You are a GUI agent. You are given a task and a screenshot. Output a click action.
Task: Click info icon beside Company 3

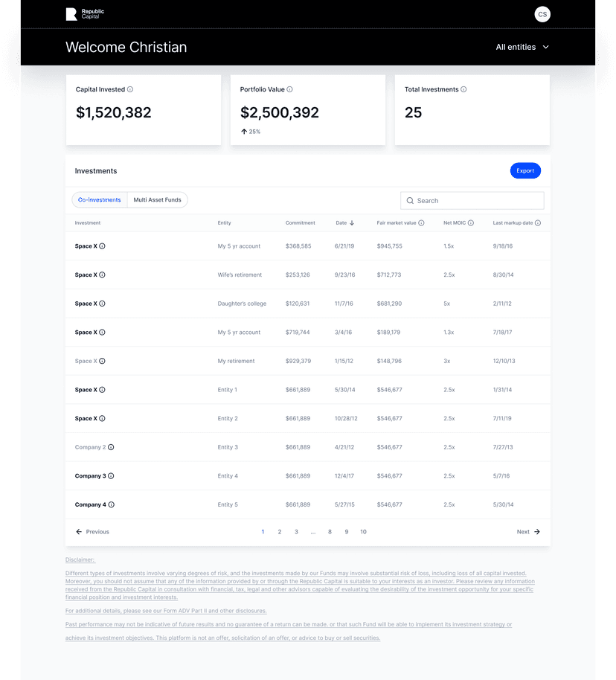tap(111, 476)
